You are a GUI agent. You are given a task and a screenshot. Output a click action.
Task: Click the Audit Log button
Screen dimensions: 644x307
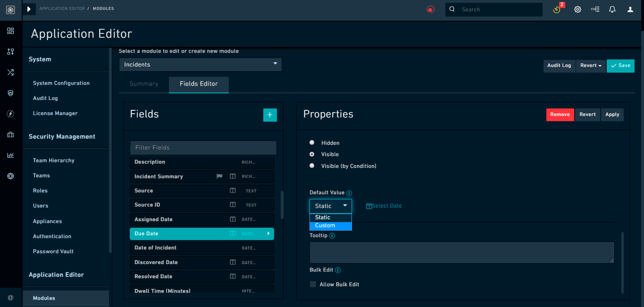click(x=559, y=66)
